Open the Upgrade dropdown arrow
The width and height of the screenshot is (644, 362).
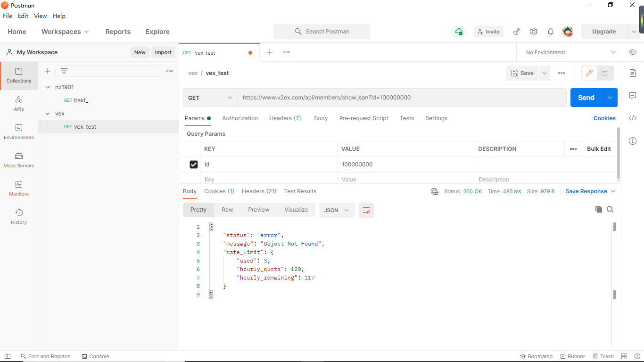[x=634, y=32]
